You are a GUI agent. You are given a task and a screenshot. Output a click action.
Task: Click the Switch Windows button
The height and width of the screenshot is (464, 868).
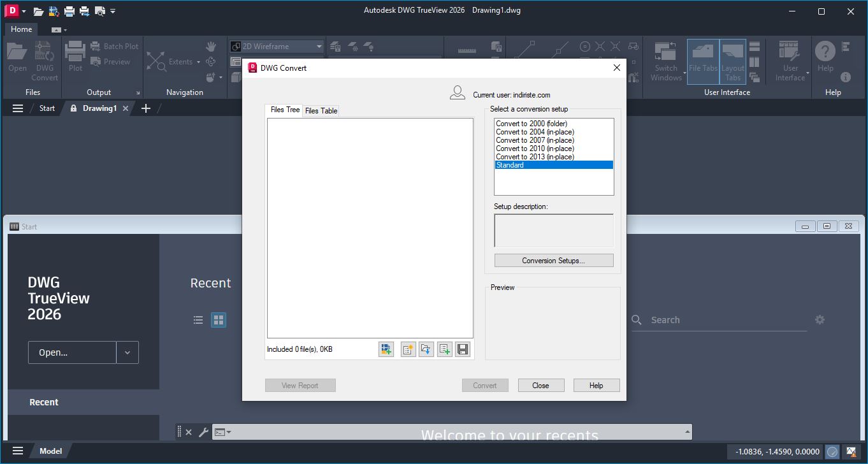(x=666, y=62)
